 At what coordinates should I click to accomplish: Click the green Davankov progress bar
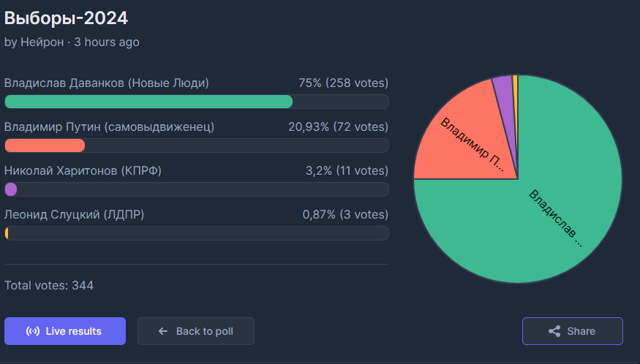click(x=148, y=102)
